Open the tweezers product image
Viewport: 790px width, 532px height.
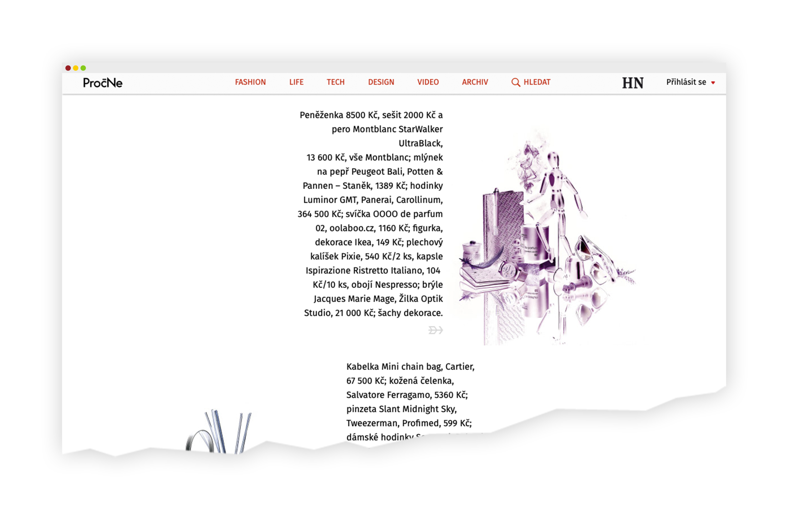[219, 432]
